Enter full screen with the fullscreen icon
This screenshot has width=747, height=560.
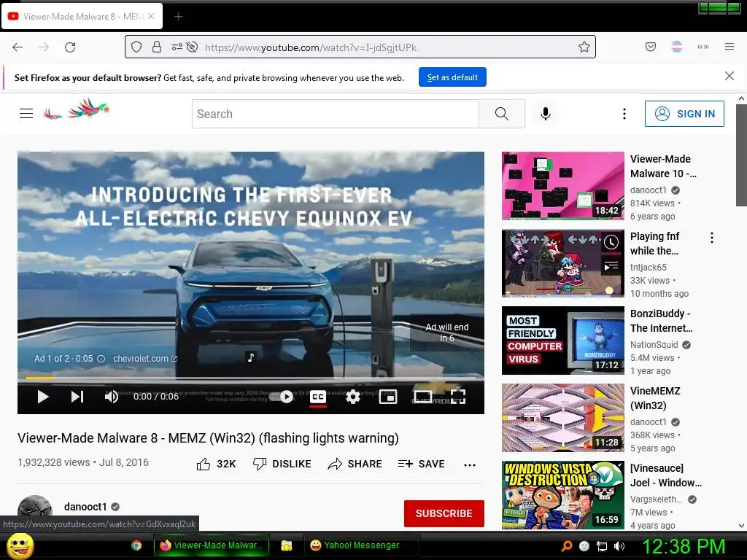tap(458, 396)
